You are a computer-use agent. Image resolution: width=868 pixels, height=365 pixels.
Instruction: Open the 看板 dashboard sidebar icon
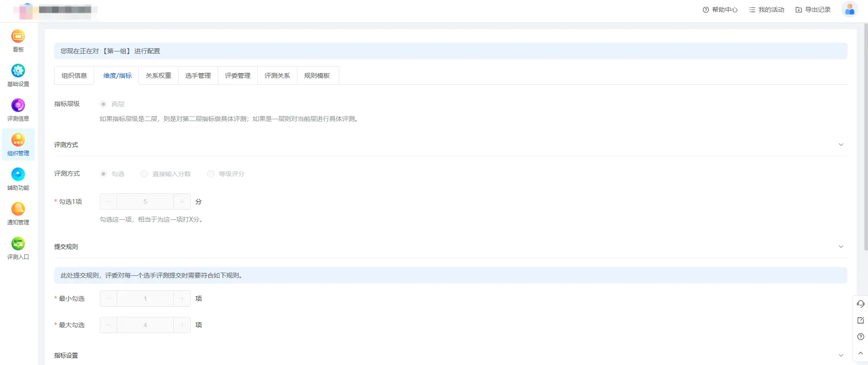18,36
